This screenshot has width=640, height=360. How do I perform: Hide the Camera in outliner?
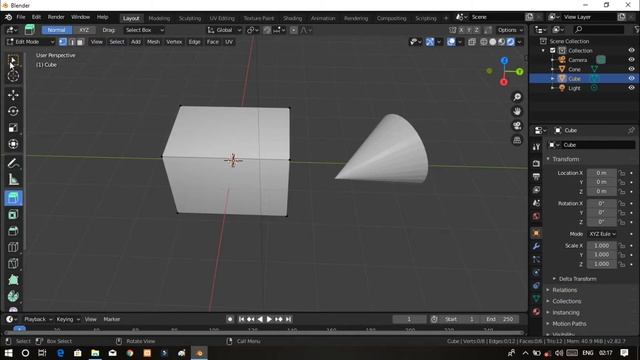pyautogui.click(x=631, y=60)
